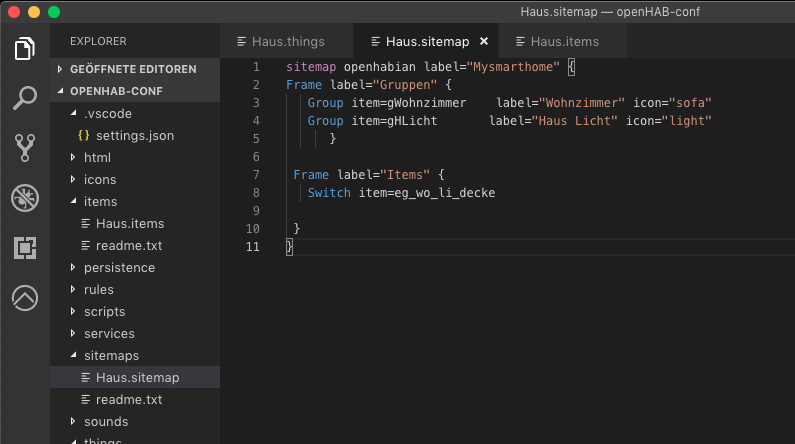The height and width of the screenshot is (444, 795).
Task: Switch to the Haus.items tab
Action: 564,42
